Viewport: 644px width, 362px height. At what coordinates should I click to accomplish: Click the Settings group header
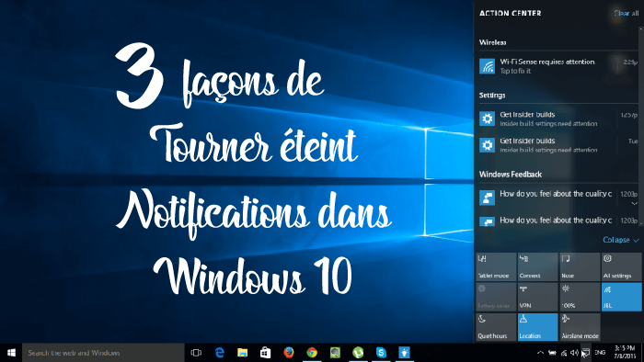click(x=492, y=96)
